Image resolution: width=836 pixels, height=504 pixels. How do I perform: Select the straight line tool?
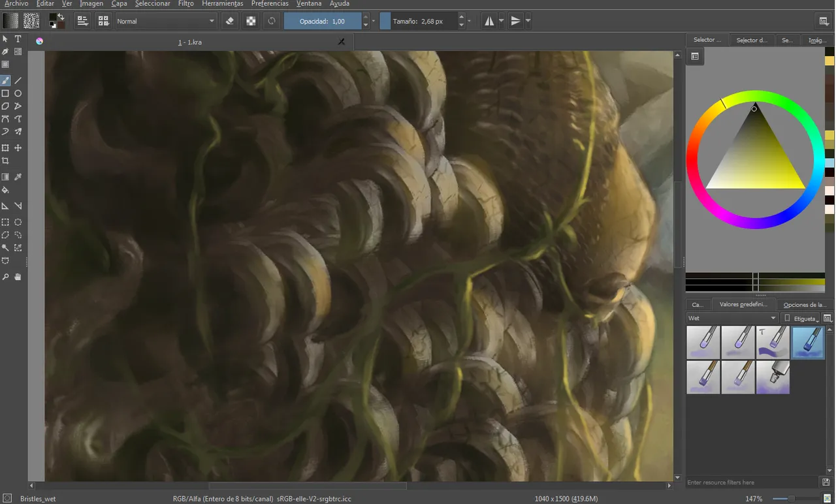coord(18,81)
